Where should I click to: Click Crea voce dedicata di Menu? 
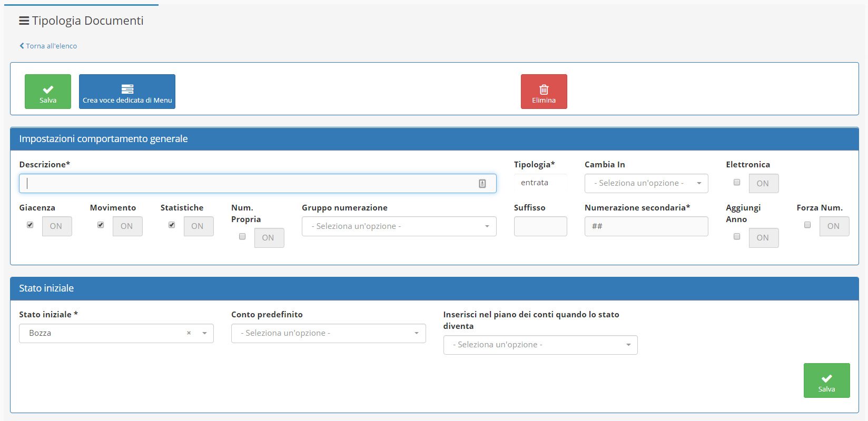pos(127,92)
